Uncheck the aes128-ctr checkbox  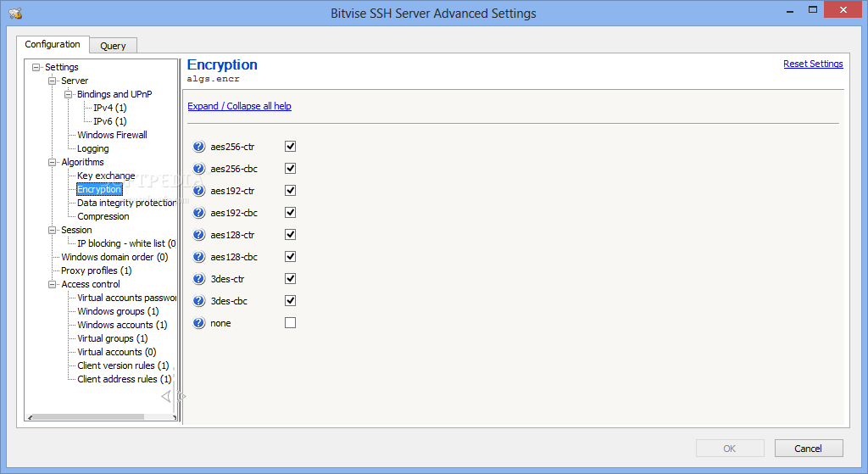point(290,235)
